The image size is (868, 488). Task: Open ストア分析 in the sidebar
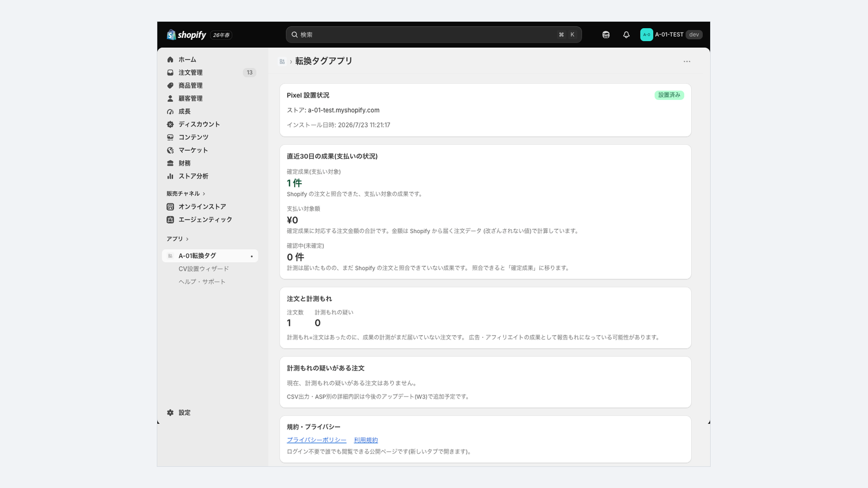coord(210,176)
